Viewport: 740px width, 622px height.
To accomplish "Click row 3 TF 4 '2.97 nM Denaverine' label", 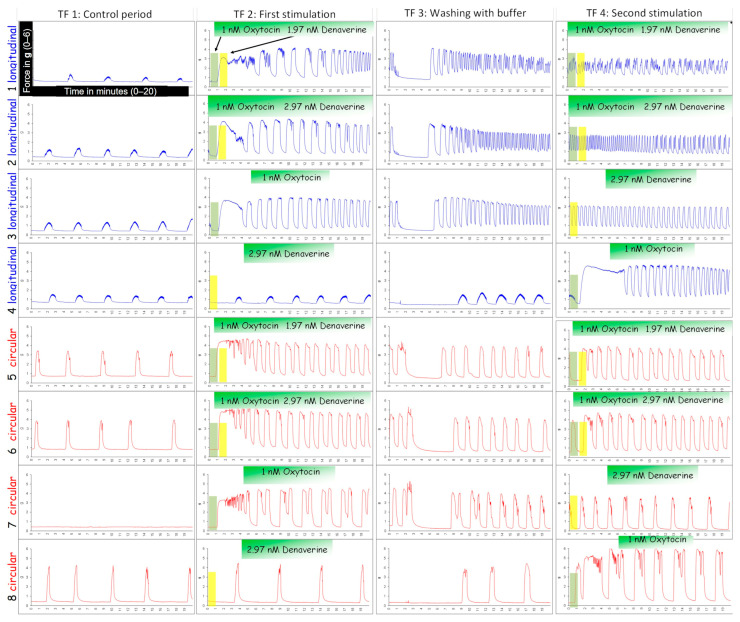I will pos(651,180).
